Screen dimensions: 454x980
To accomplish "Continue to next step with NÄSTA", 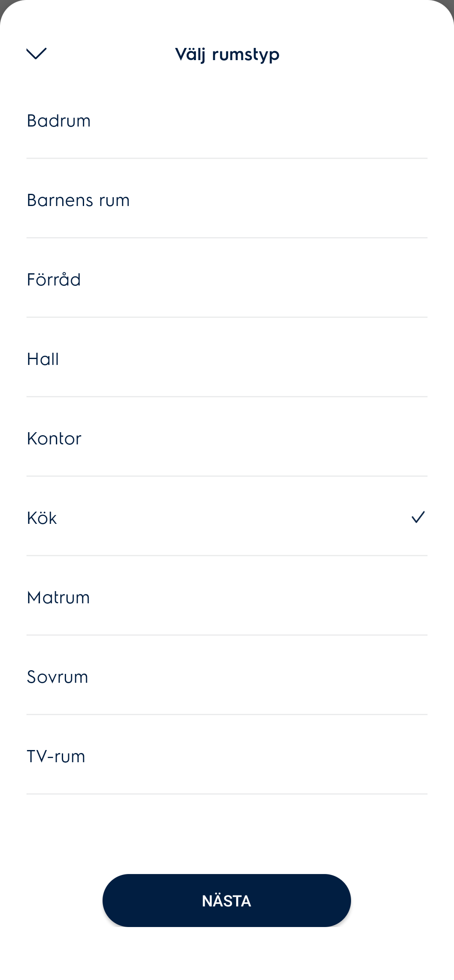I will 227,901.
